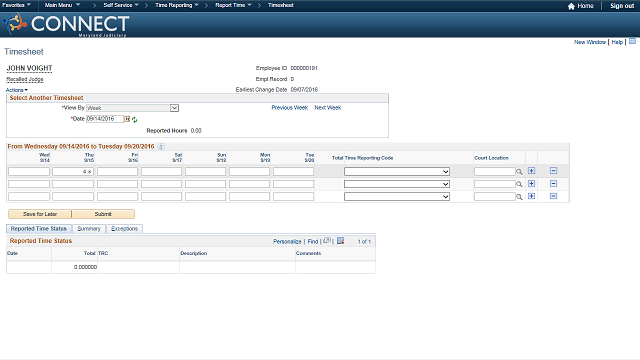Open Court Location lookup in third row
This screenshot has height=360, width=640.
pos(519,197)
